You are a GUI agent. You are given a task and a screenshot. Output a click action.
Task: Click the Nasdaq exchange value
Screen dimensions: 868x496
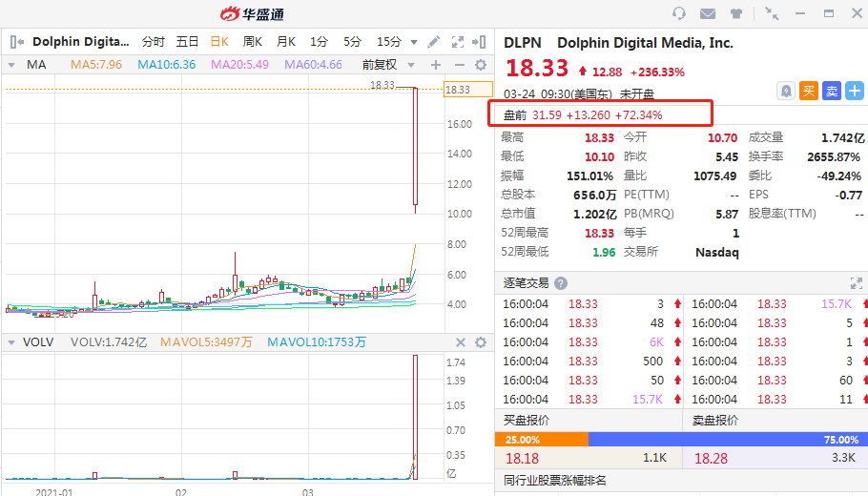click(x=717, y=253)
